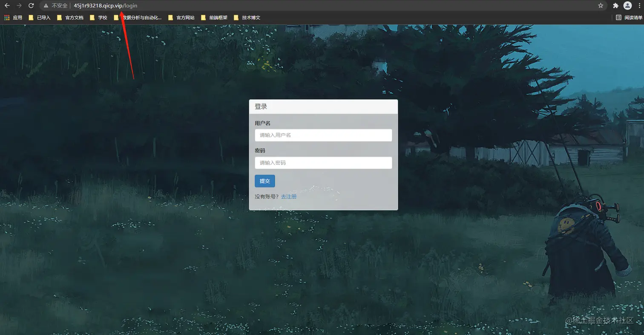Click the browser forward arrow
Screen dimensions: 644x335
pyautogui.click(x=19, y=6)
